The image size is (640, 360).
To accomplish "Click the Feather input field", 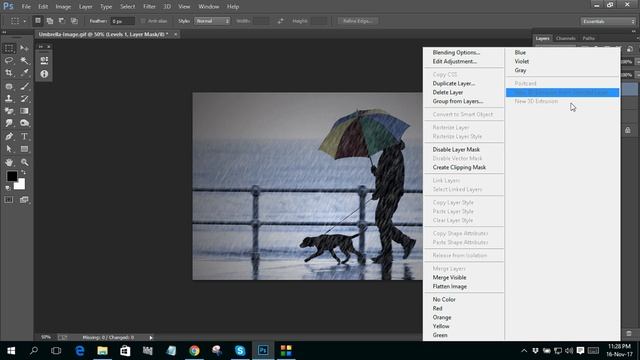I will (x=122, y=21).
